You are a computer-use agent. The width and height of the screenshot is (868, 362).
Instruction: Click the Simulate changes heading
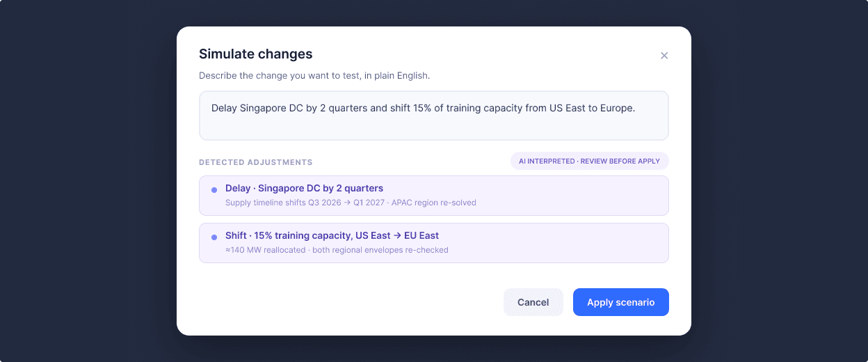(255, 54)
